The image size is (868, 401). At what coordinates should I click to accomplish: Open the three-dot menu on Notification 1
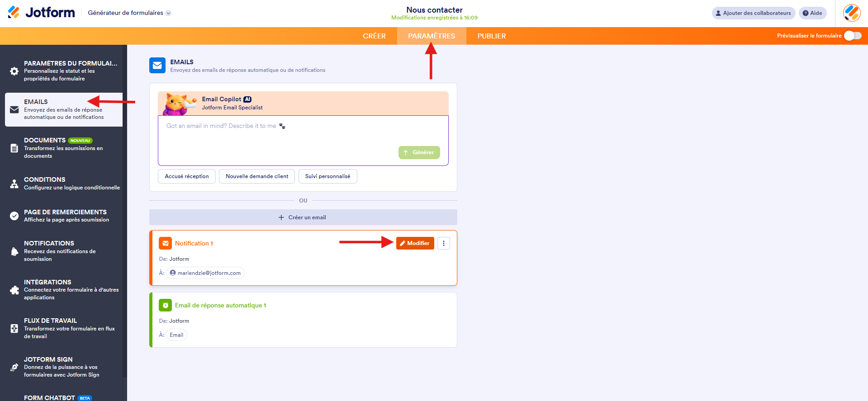click(444, 243)
